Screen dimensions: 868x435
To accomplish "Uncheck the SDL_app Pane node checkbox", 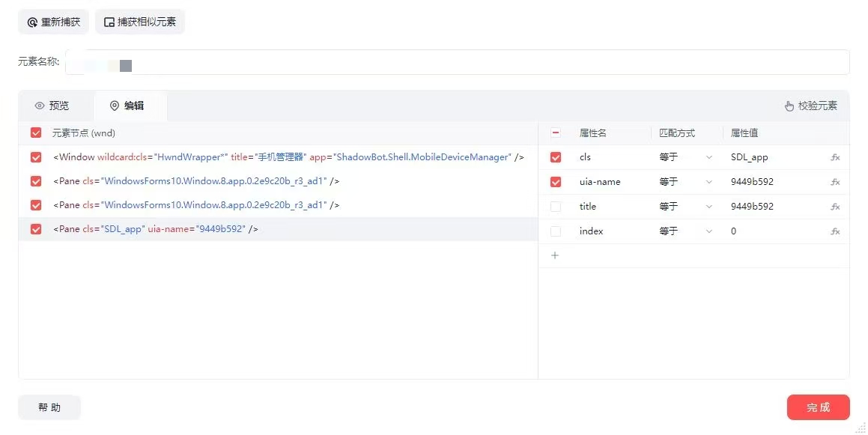I will [x=36, y=229].
